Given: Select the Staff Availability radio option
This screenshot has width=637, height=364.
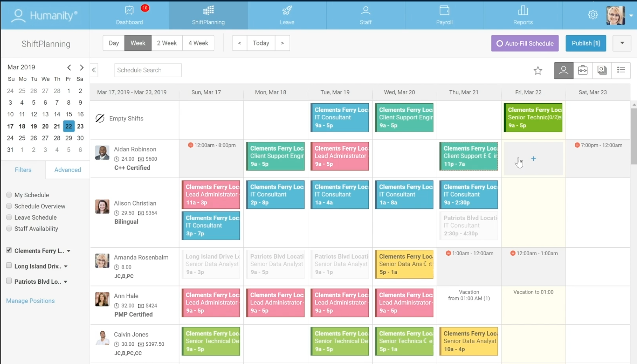Looking at the screenshot, I should click(9, 229).
